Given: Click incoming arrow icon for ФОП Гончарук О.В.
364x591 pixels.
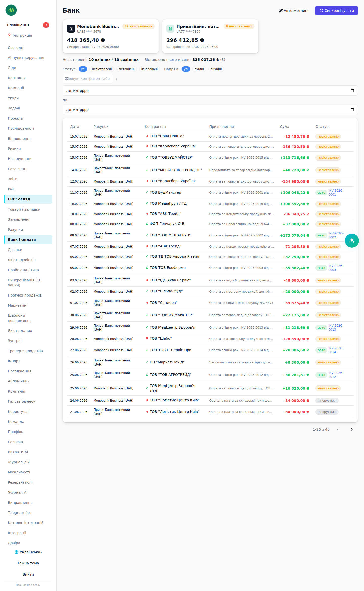Looking at the screenshot, I should point(147,224).
